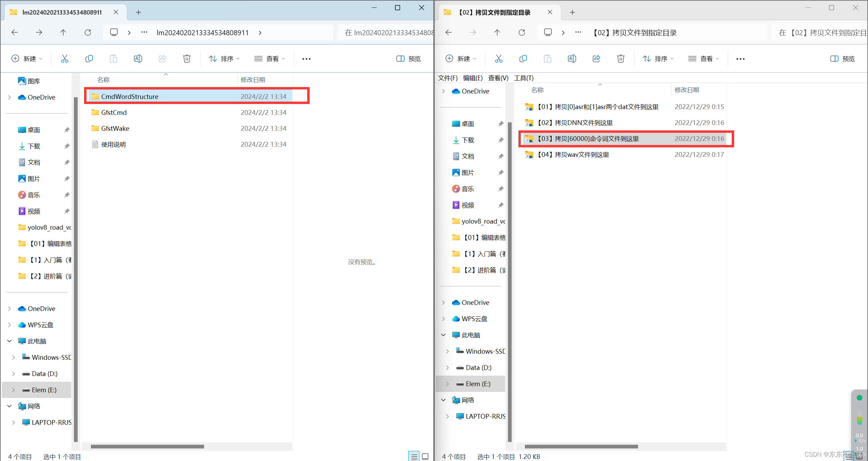
Task: Open more options ellipsis in right window toolbar
Action: pyautogui.click(x=741, y=59)
